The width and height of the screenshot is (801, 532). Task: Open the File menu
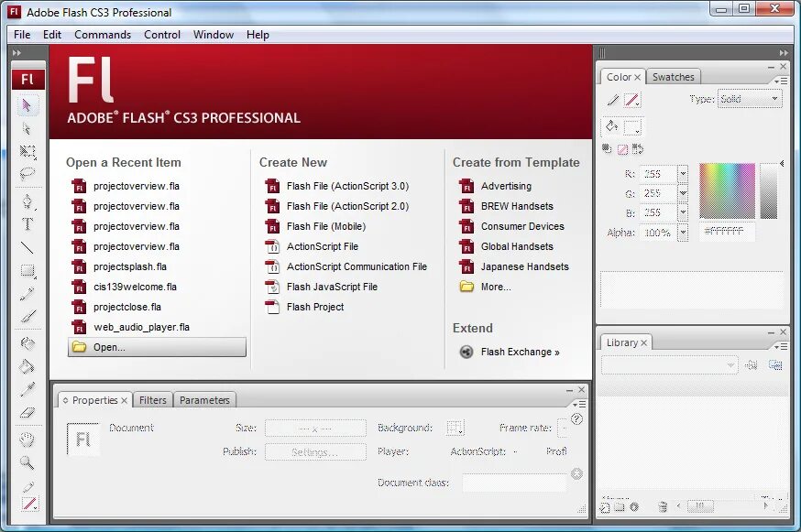(x=22, y=35)
